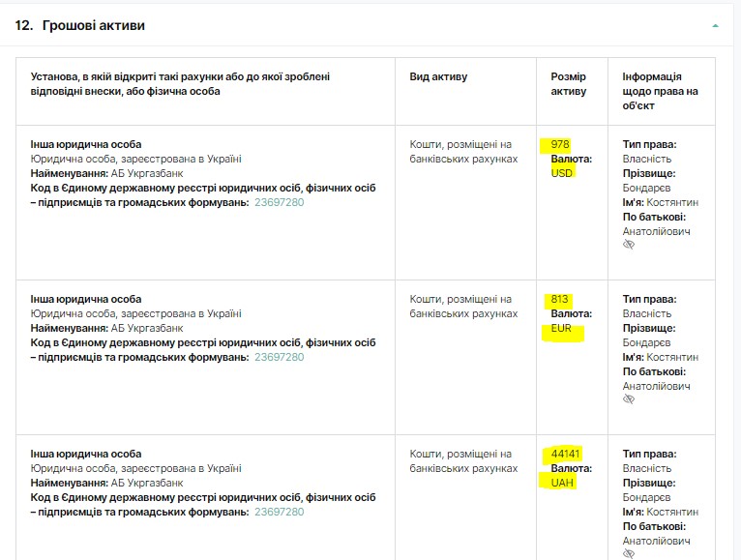
Task: Open registry code 23697280 in USD row
Action: [x=279, y=203]
